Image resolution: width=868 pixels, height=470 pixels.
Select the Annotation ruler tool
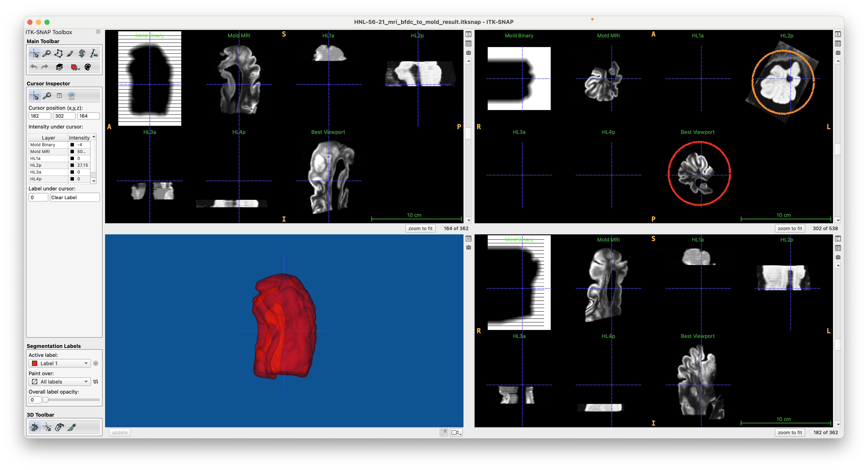coord(94,54)
